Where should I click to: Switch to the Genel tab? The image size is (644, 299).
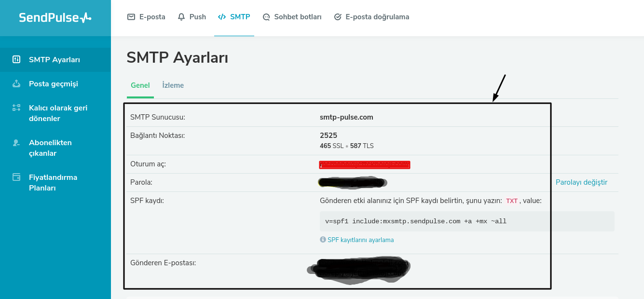140,85
